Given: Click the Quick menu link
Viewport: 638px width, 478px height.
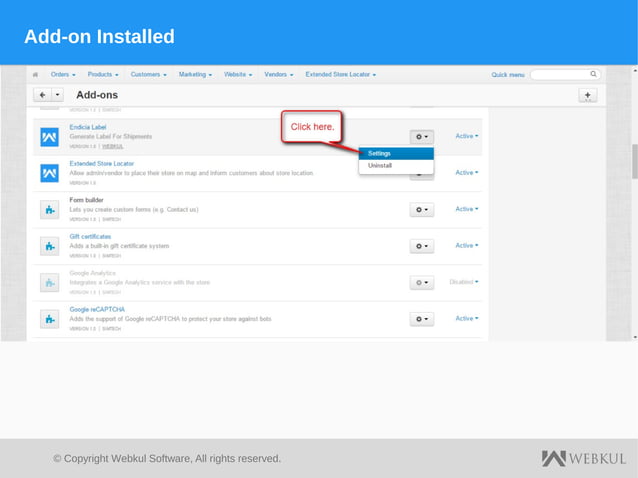Looking at the screenshot, I should [x=508, y=75].
